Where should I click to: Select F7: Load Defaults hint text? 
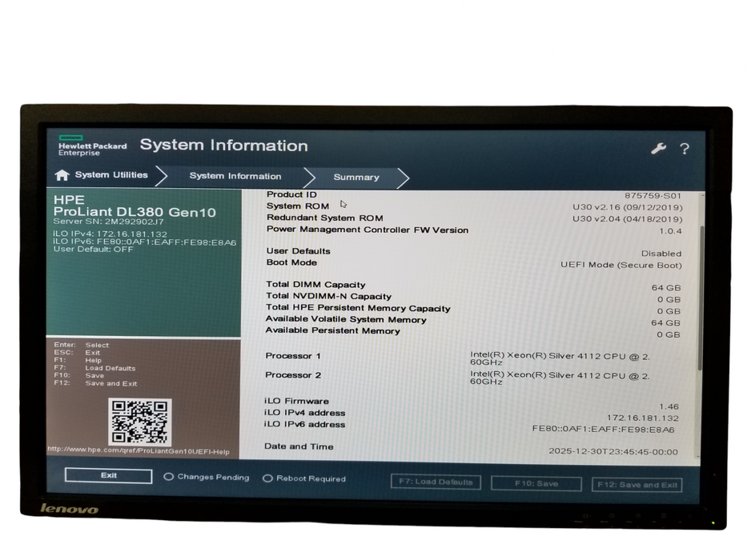click(94, 368)
